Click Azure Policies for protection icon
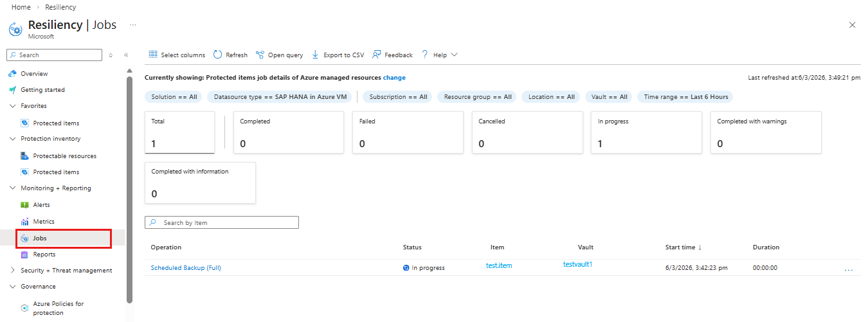The width and height of the screenshot is (868, 322). tap(25, 309)
